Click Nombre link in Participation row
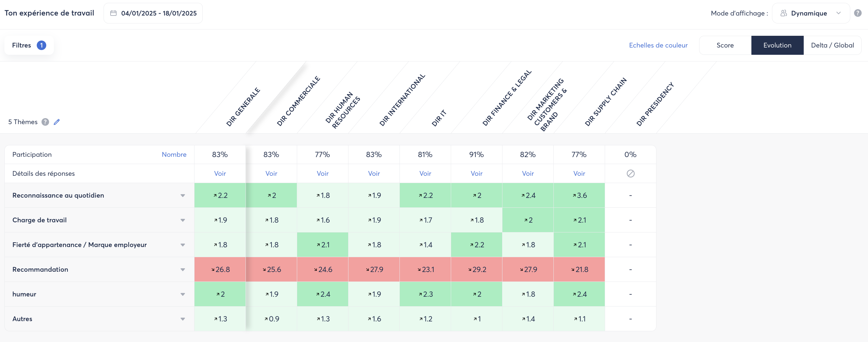The image size is (868, 342). 174,154
